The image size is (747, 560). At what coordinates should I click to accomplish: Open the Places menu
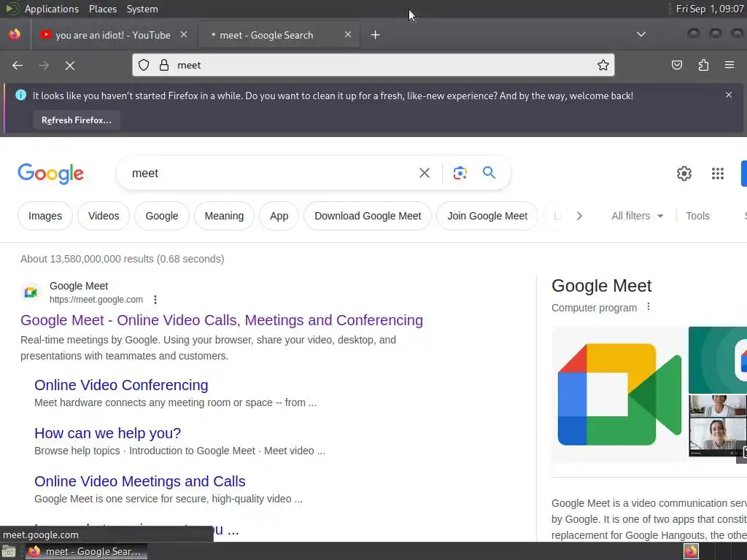click(103, 9)
